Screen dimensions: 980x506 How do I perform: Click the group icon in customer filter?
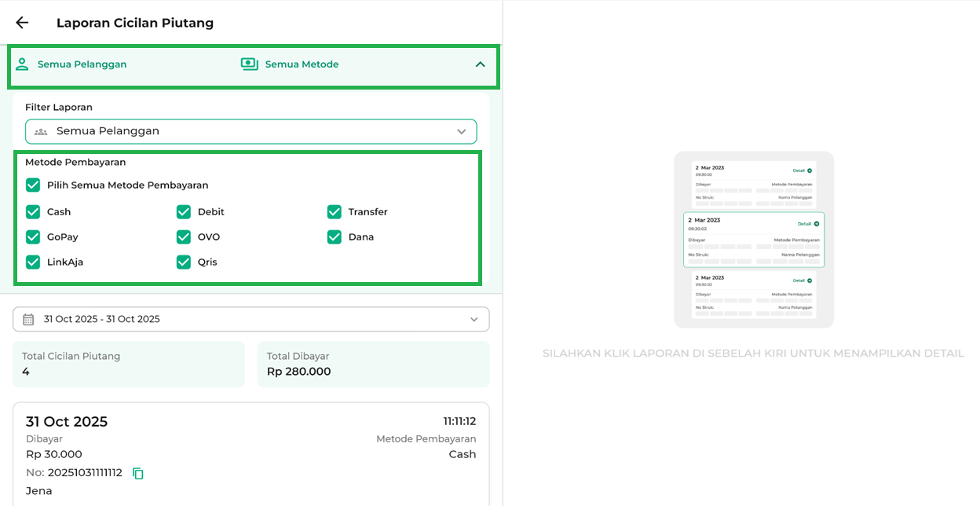41,131
